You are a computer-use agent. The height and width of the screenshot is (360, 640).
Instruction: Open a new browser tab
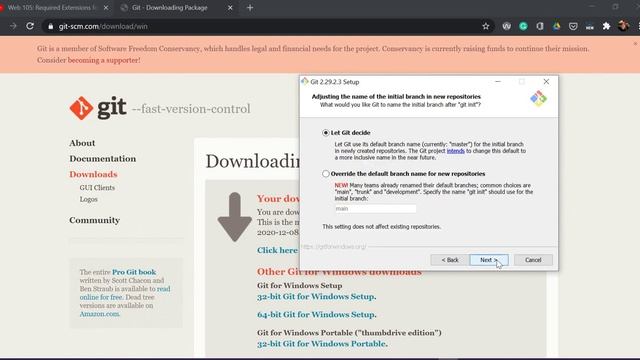click(x=250, y=7)
